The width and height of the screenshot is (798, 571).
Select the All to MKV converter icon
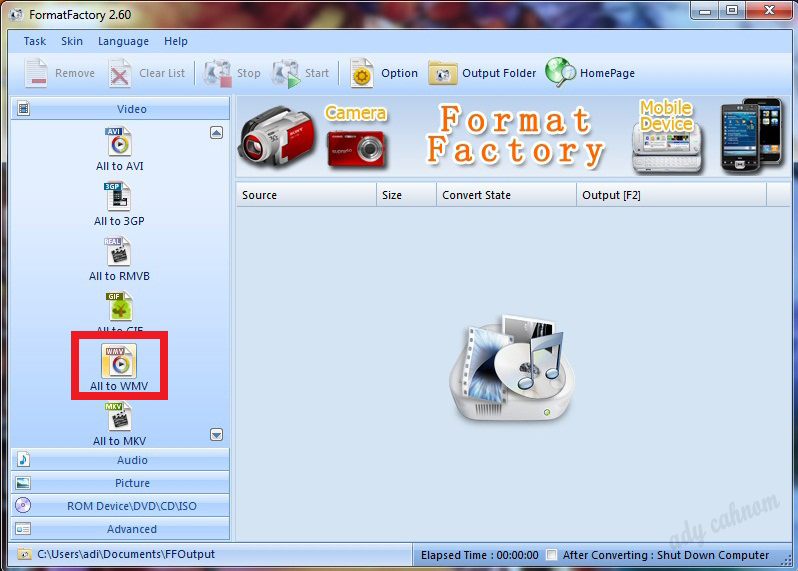pyautogui.click(x=119, y=416)
